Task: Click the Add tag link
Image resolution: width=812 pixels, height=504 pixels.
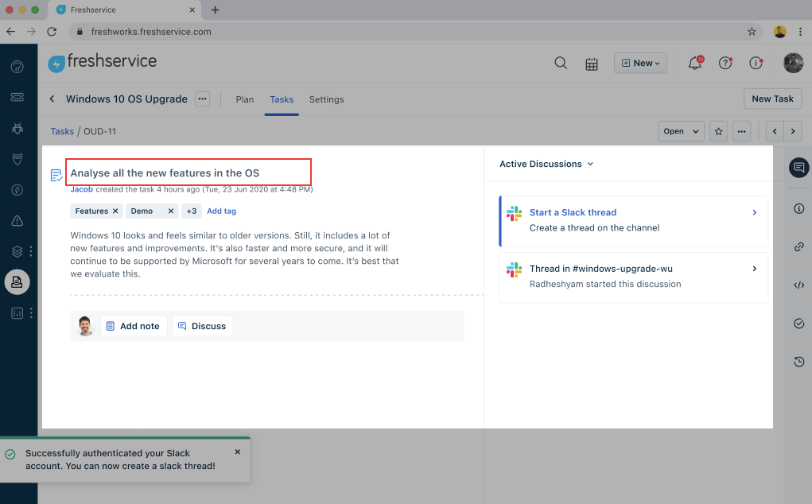Action: tap(221, 211)
